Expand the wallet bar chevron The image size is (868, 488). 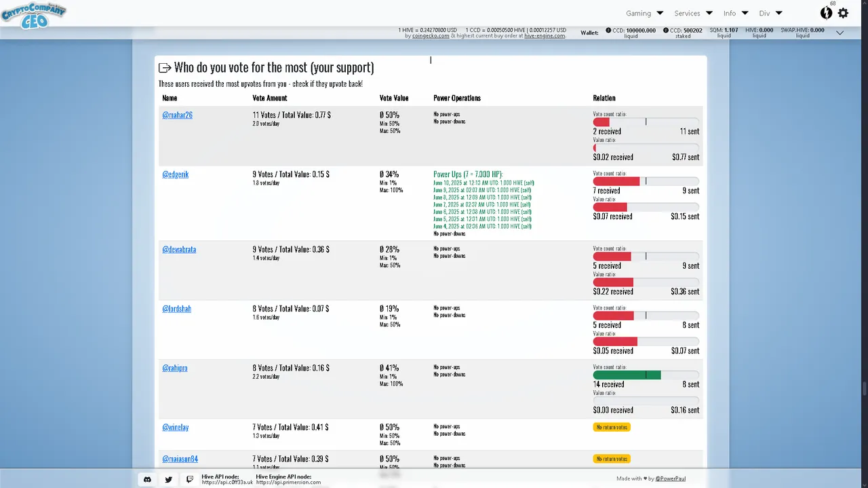840,33
